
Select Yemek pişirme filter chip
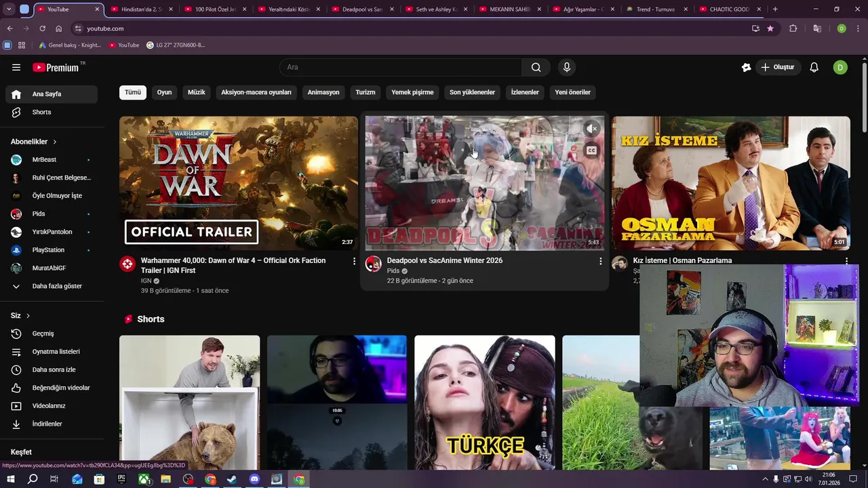412,92
